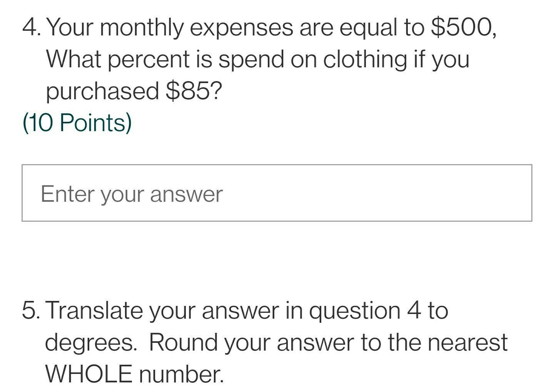The image size is (554, 392).
Task: Click the word 'Round' in question 5
Action: (x=183, y=342)
